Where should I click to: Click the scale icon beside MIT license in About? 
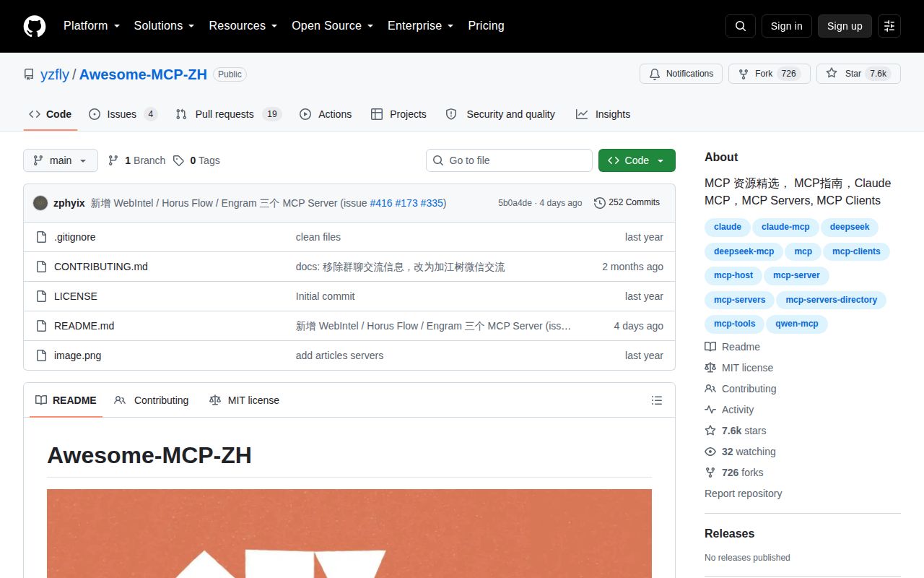click(x=710, y=368)
